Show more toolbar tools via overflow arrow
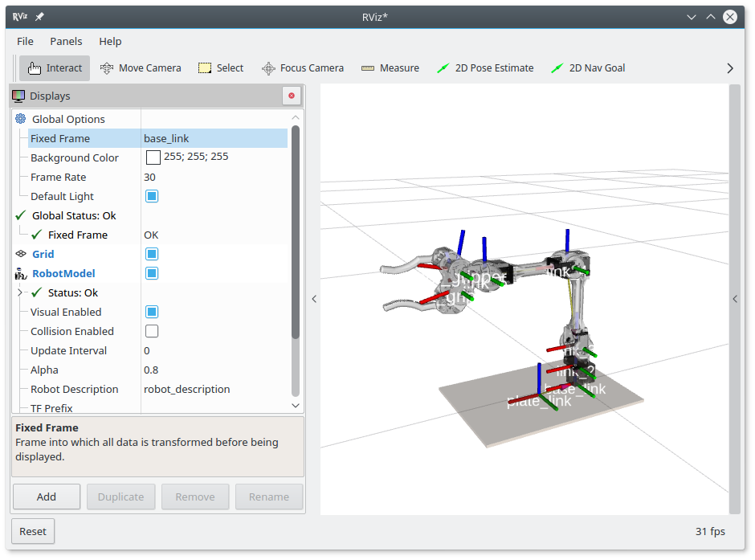 [729, 68]
